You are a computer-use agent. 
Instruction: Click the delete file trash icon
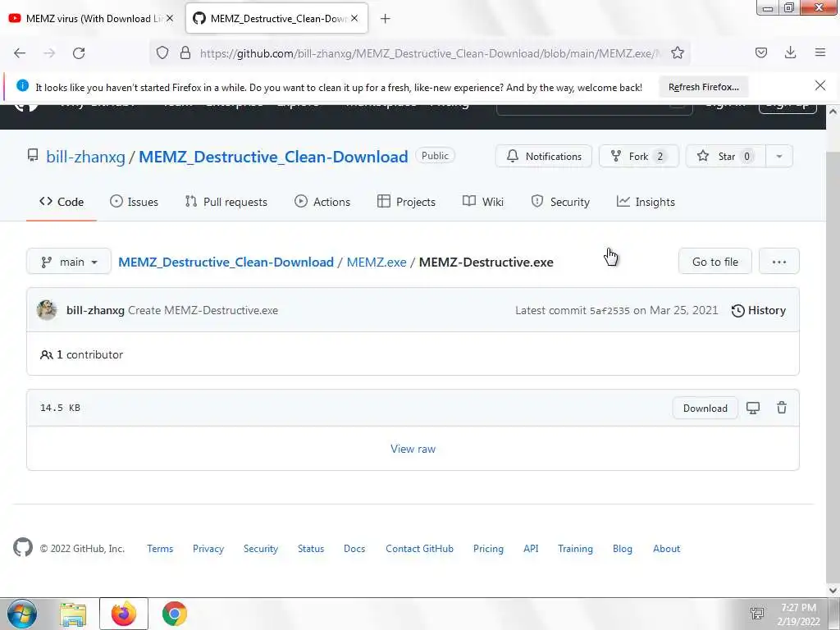pos(782,409)
